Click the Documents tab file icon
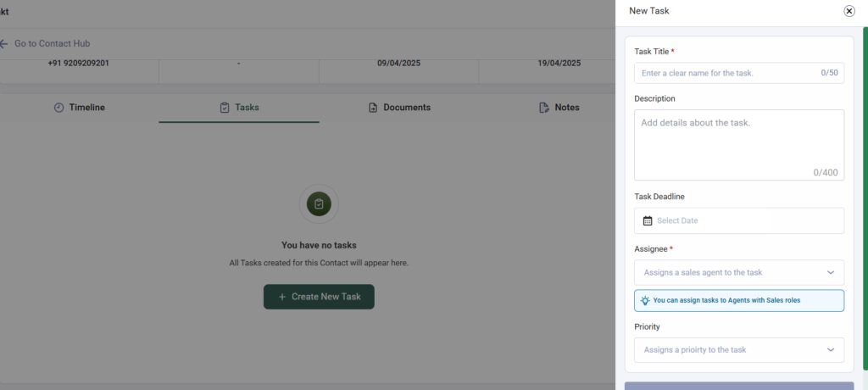Viewport: 868px width, 390px height. coord(373,108)
